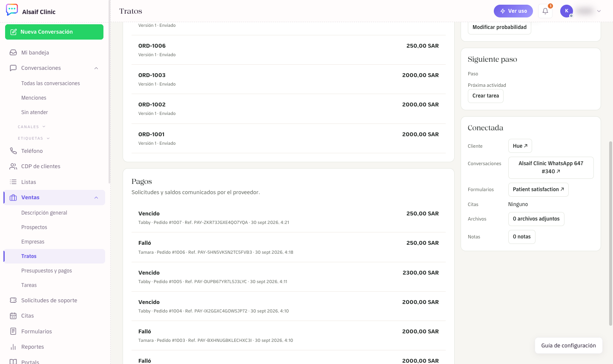Click the 0 archivos adjuntos button
This screenshot has height=364, width=613.
coord(536,219)
